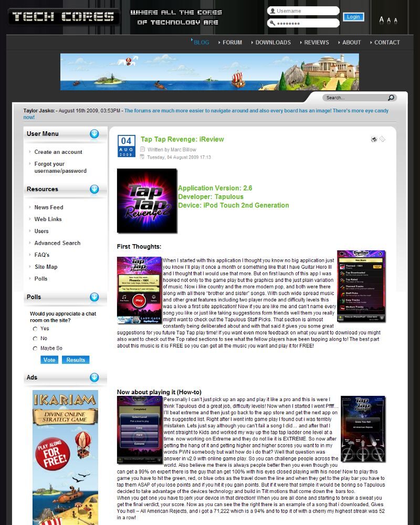The height and width of the screenshot is (525, 420).
Task: Collapse the Resources panel arrow
Action: tap(94, 189)
